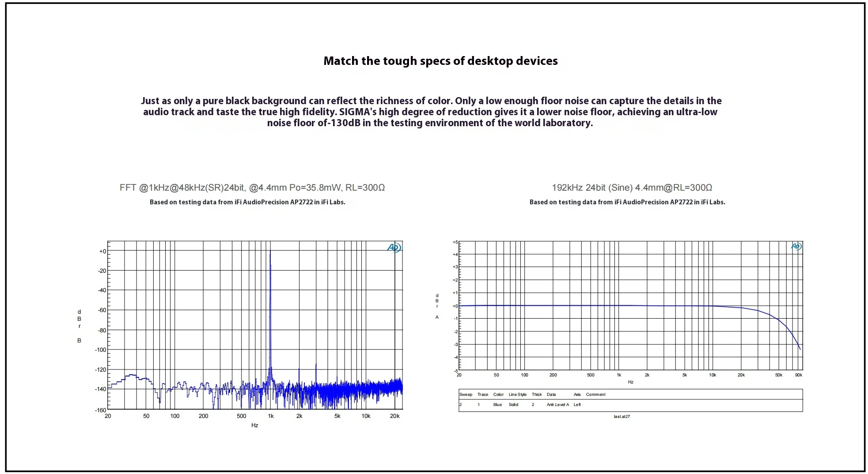Screen dimensions: 868x474
Task: Click the "Comment" column header in the legend table
Action: [x=596, y=395]
